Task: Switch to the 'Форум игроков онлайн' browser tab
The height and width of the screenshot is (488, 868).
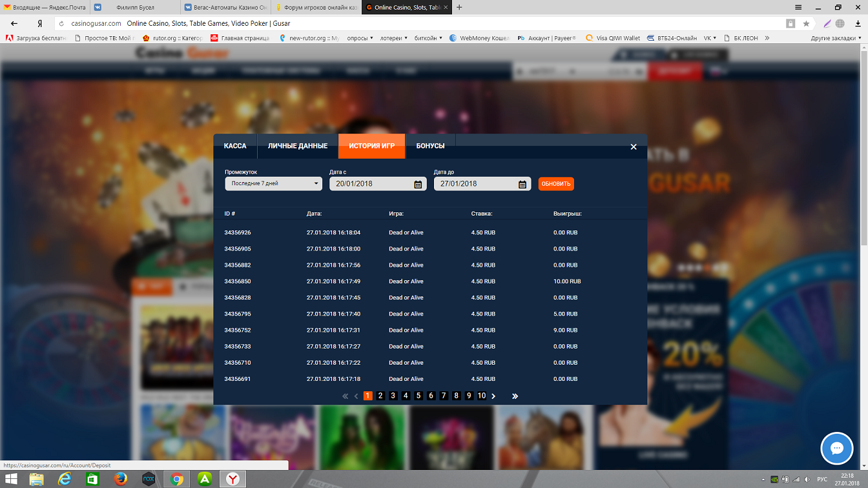Action: tap(315, 7)
